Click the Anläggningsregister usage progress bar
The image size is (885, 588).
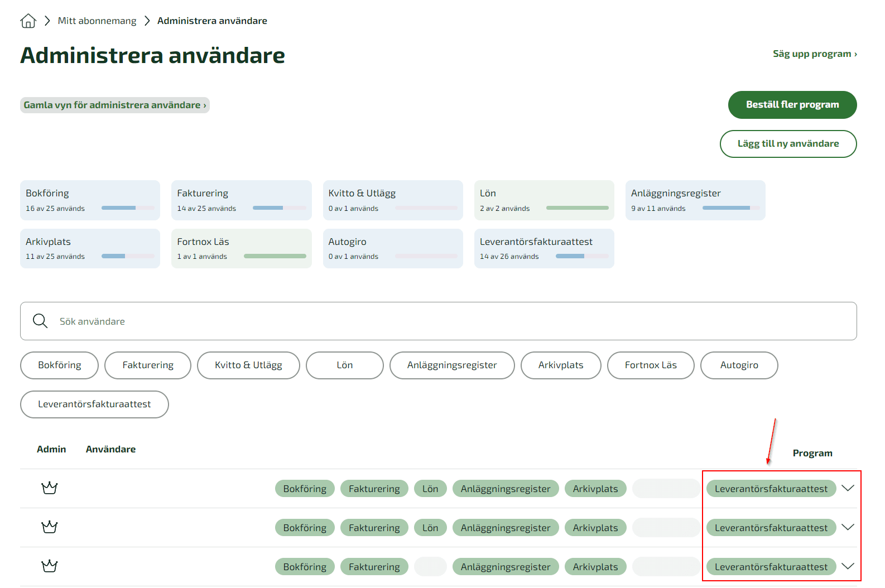pyautogui.click(x=731, y=208)
